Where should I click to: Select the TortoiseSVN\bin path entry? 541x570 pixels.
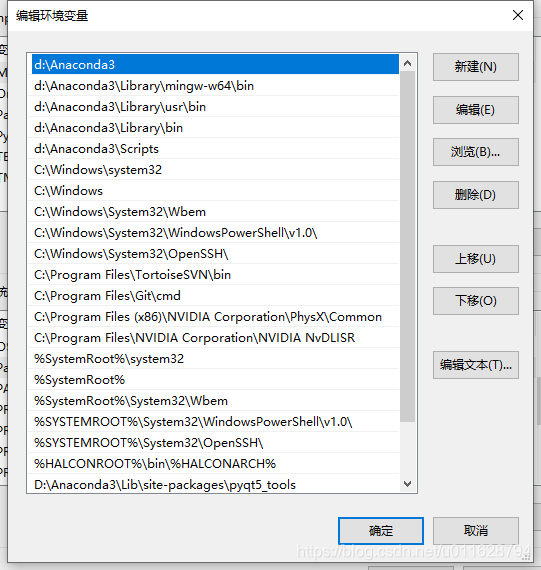coord(215,275)
